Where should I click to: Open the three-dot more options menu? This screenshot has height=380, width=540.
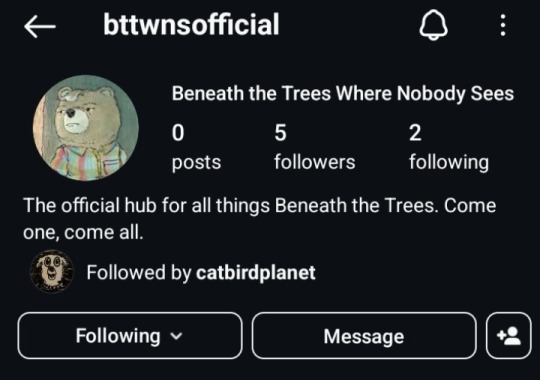point(503,25)
